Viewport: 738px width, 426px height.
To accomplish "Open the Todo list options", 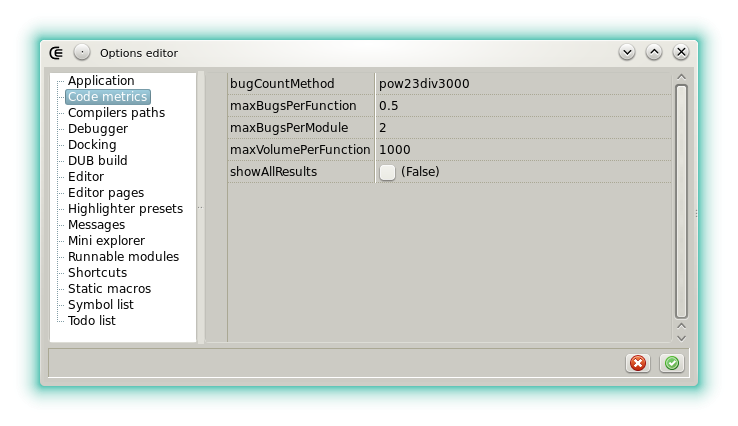I will pos(91,321).
